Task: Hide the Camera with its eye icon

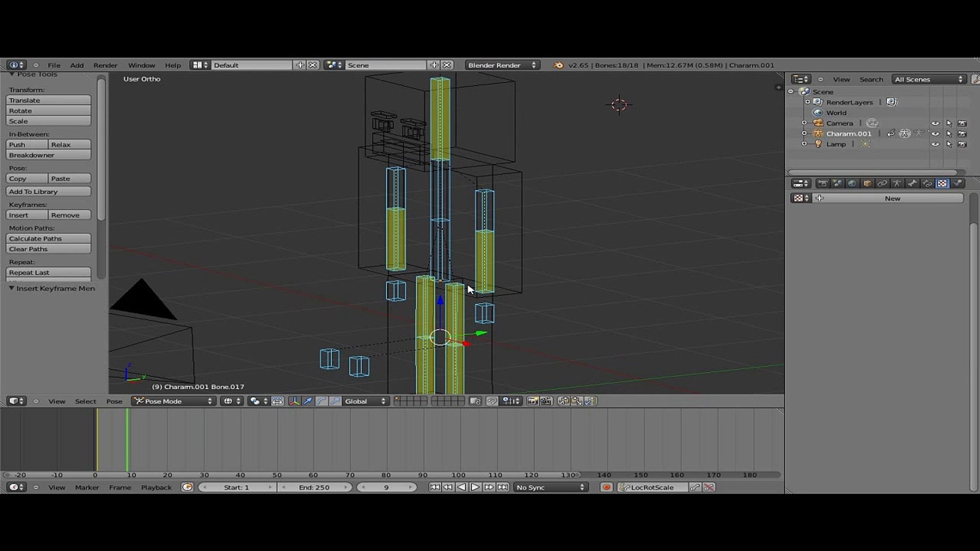Action: pyautogui.click(x=935, y=123)
